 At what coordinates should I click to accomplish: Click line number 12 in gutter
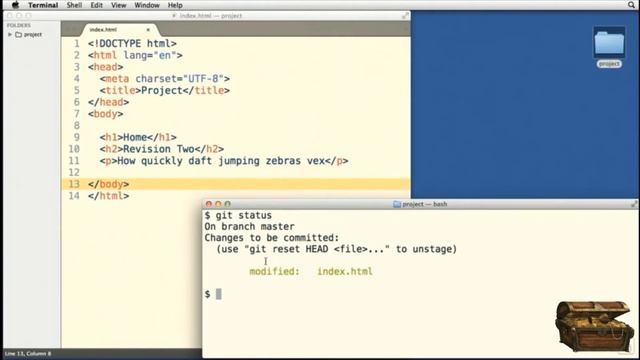(74, 173)
